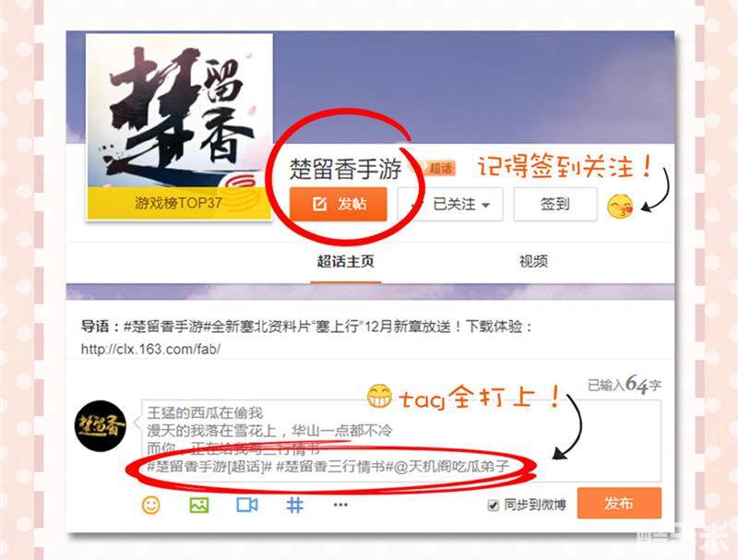Click the orange 超话 badge
The height and width of the screenshot is (560, 738).
point(438,168)
